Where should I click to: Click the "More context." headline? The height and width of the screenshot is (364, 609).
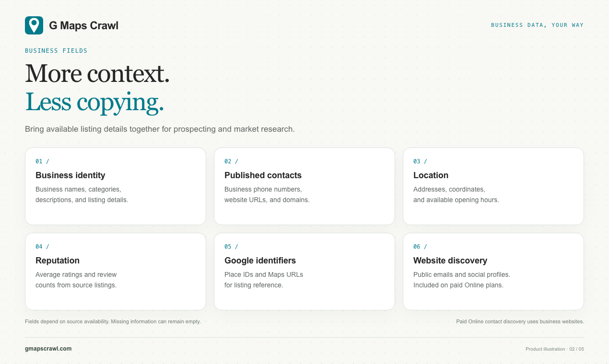(x=97, y=74)
